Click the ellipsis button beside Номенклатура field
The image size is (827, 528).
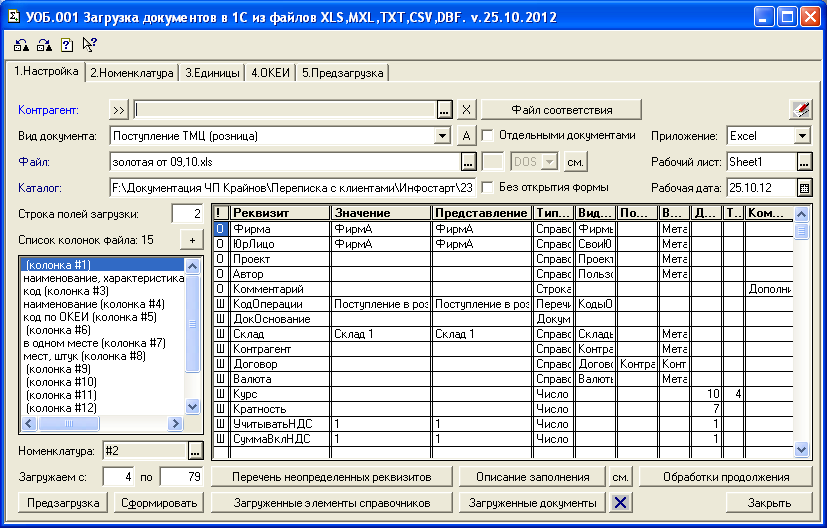pos(195,451)
